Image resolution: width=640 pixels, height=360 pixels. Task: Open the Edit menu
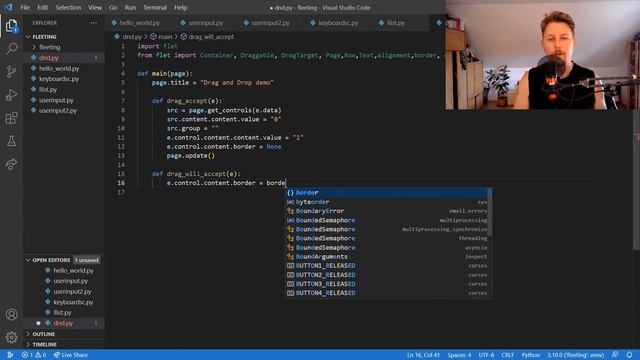(42, 7)
